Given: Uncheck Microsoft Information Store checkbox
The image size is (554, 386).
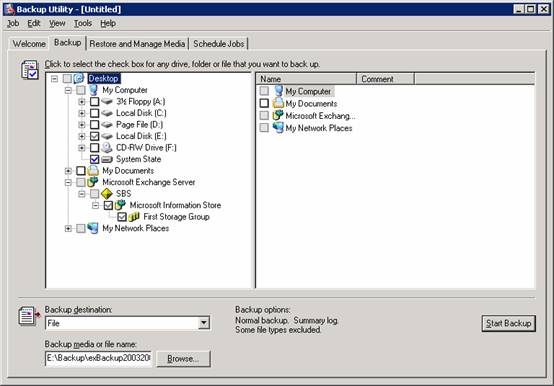Looking at the screenshot, I should pyautogui.click(x=108, y=205).
